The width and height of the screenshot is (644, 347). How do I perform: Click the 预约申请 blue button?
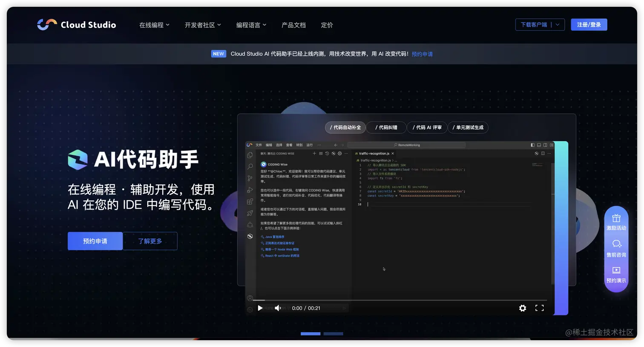(x=95, y=241)
